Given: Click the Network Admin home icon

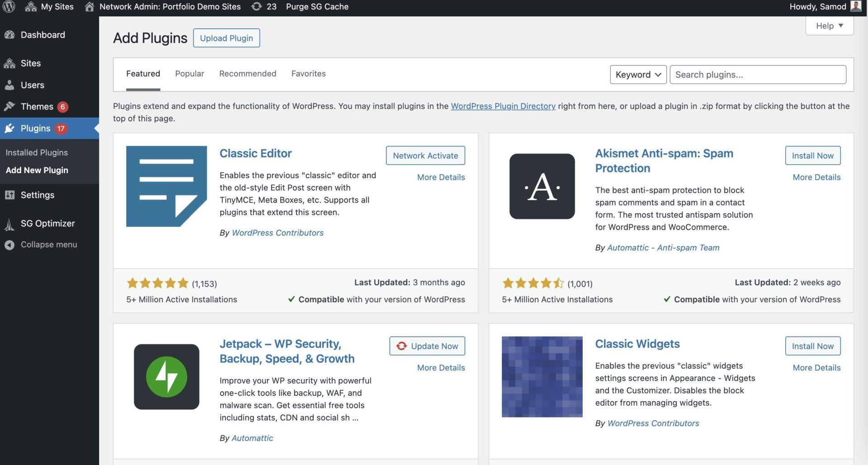Looking at the screenshot, I should [x=90, y=6].
